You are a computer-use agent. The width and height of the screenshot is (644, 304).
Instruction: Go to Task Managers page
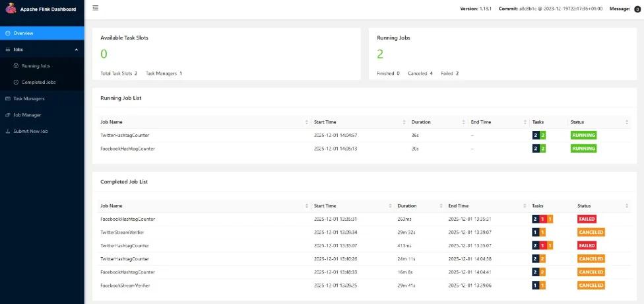click(42, 98)
